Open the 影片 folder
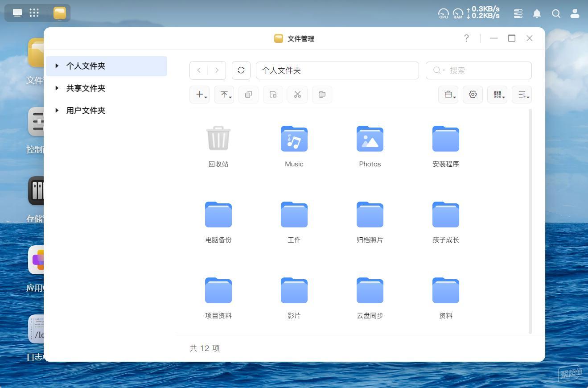Viewport: 588px width, 388px height. 294,290
